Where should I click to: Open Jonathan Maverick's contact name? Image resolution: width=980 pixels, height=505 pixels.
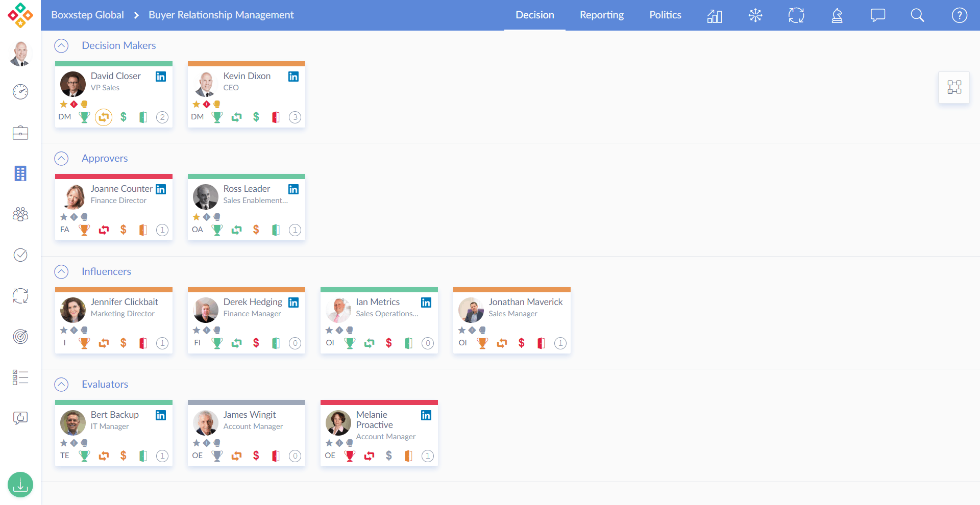(525, 302)
